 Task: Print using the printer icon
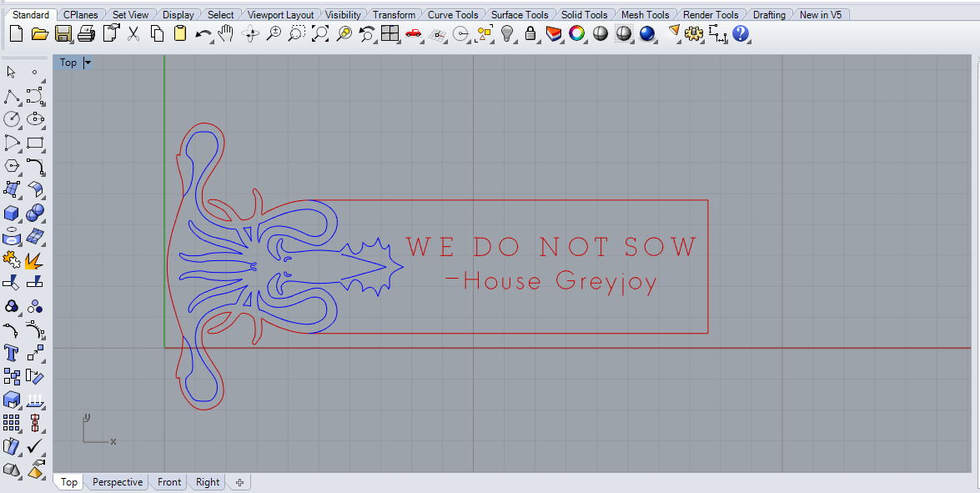[86, 33]
